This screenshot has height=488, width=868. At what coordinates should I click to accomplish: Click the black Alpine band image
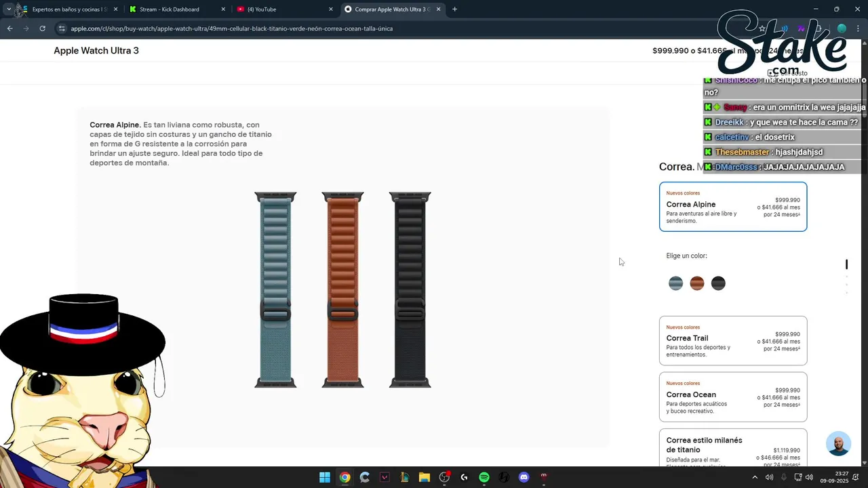tap(410, 290)
